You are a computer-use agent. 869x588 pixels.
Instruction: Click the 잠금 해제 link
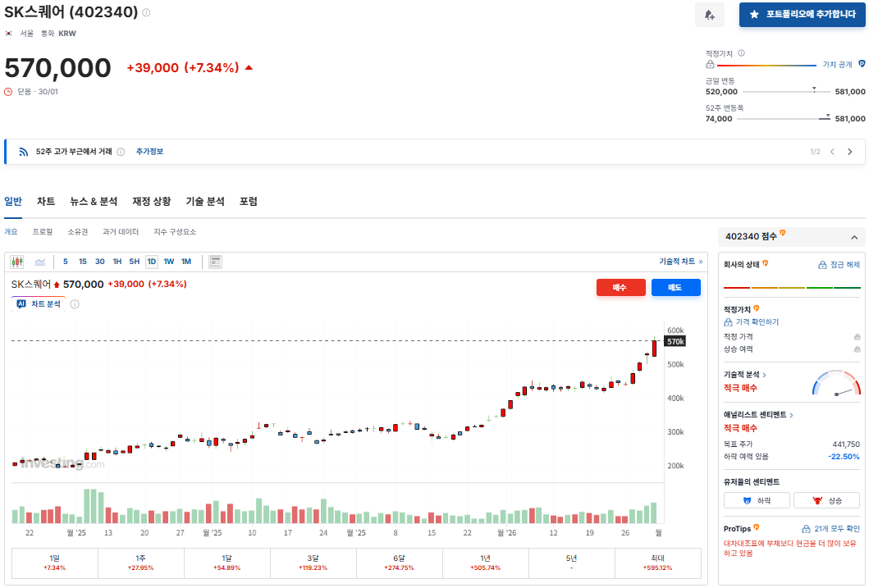pyautogui.click(x=839, y=265)
